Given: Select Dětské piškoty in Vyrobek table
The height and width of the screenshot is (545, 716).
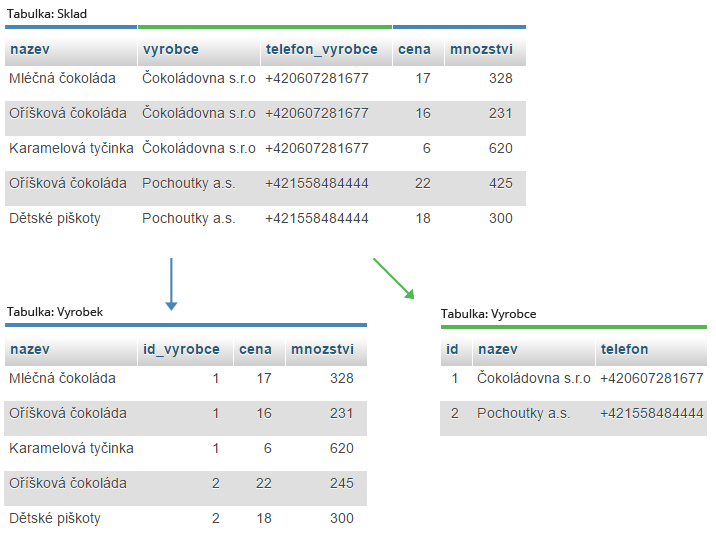Looking at the screenshot, I should (55, 518).
